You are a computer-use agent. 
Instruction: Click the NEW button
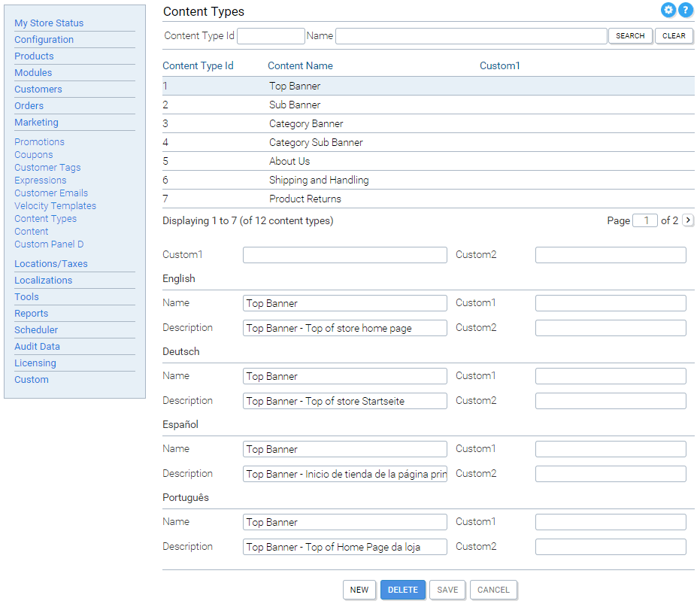pos(359,590)
